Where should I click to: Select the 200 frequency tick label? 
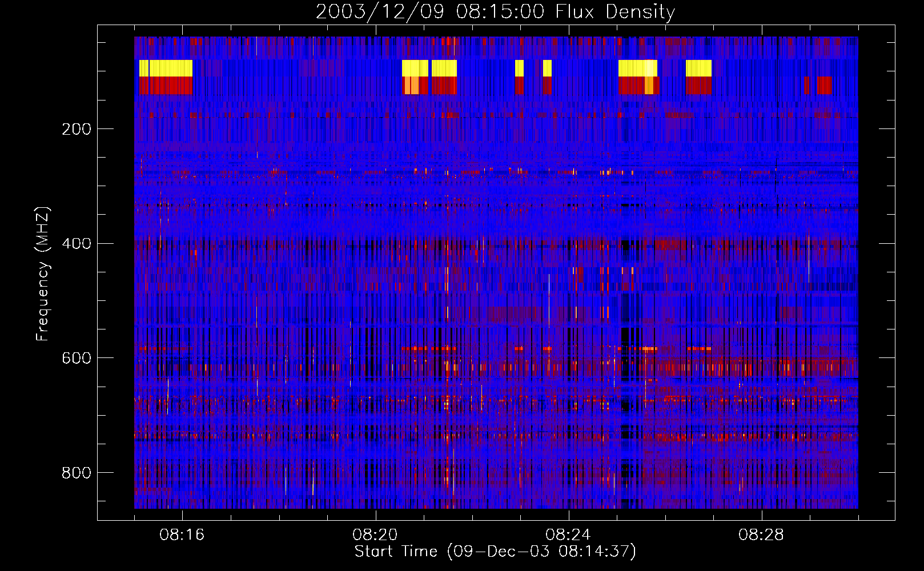coord(77,129)
